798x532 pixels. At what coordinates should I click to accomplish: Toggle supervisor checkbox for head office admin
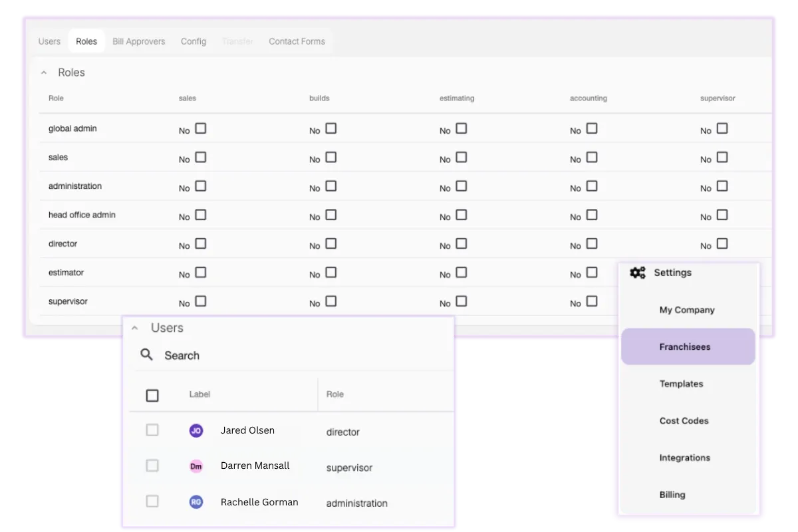(722, 215)
